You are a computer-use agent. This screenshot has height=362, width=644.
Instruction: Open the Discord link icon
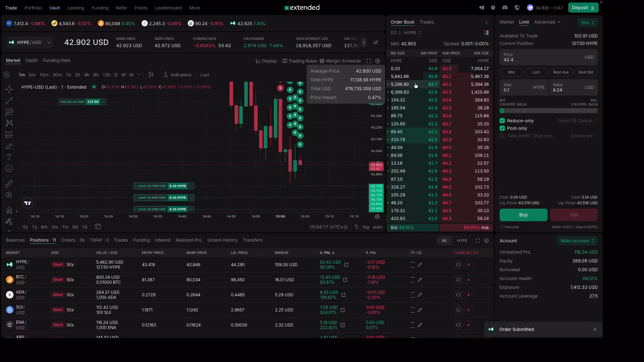point(505,8)
